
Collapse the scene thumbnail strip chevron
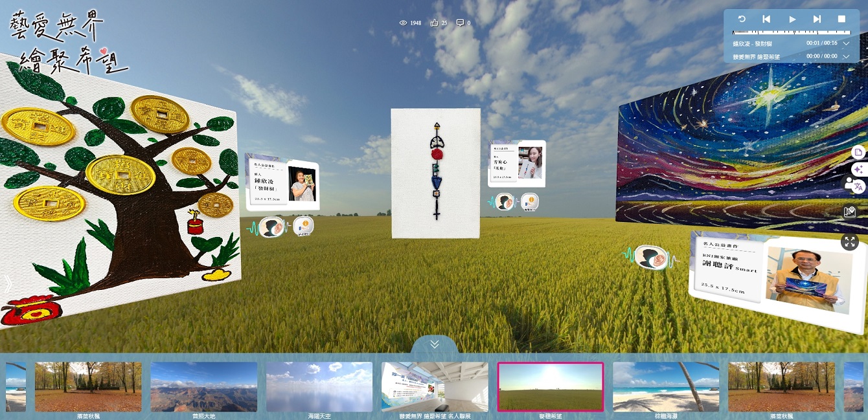point(434,344)
